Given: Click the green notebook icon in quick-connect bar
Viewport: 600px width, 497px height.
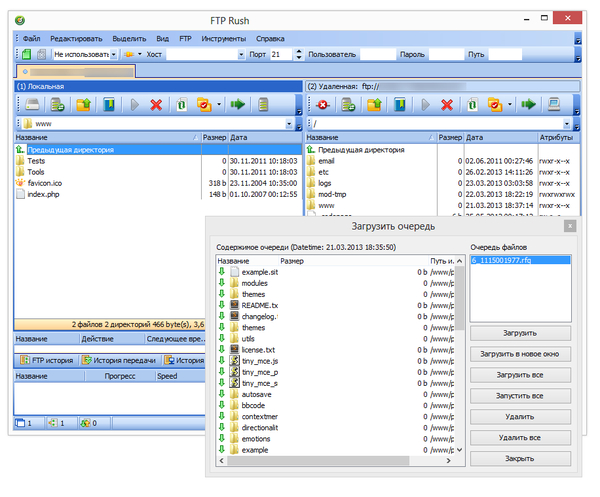Looking at the screenshot, I should (26, 54).
